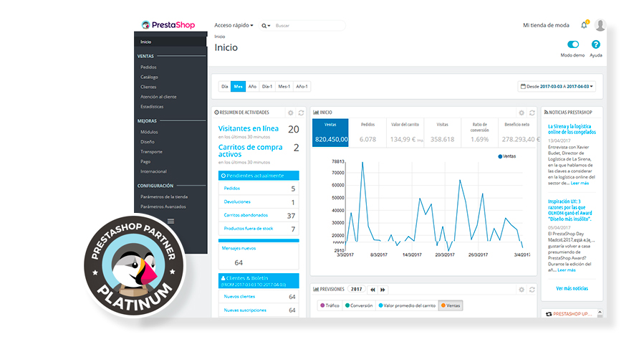Open Productos fuera de stock link

click(248, 229)
